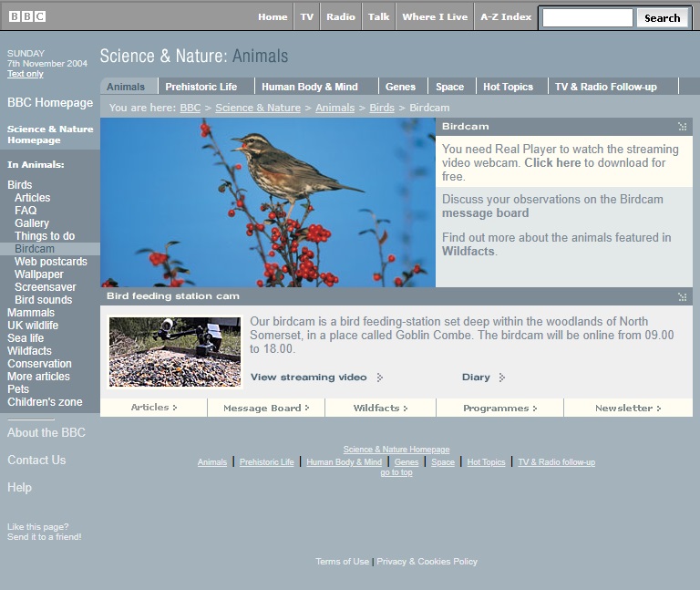This screenshot has height=590, width=700.
Task: Open Bird sounds in sidebar
Action: [x=43, y=300]
